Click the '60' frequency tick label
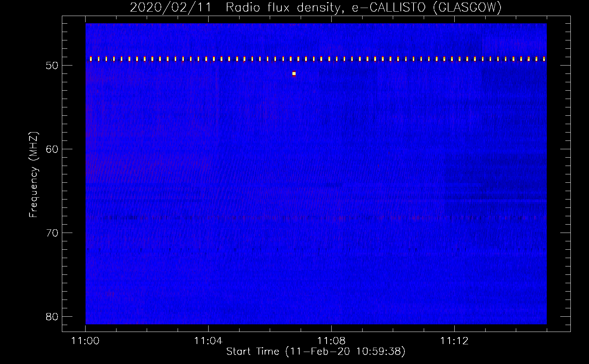Viewport: 589px width, 364px height. tap(52, 149)
